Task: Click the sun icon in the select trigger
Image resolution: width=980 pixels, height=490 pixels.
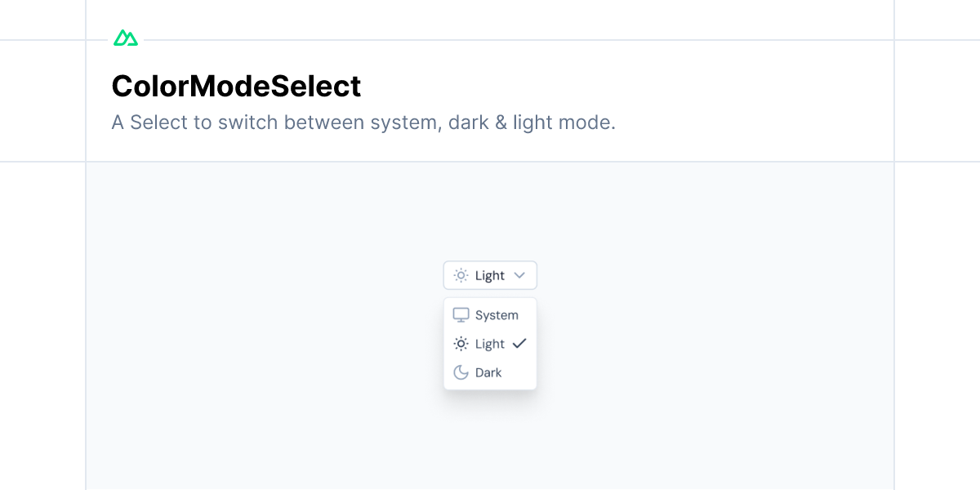Action: click(461, 275)
